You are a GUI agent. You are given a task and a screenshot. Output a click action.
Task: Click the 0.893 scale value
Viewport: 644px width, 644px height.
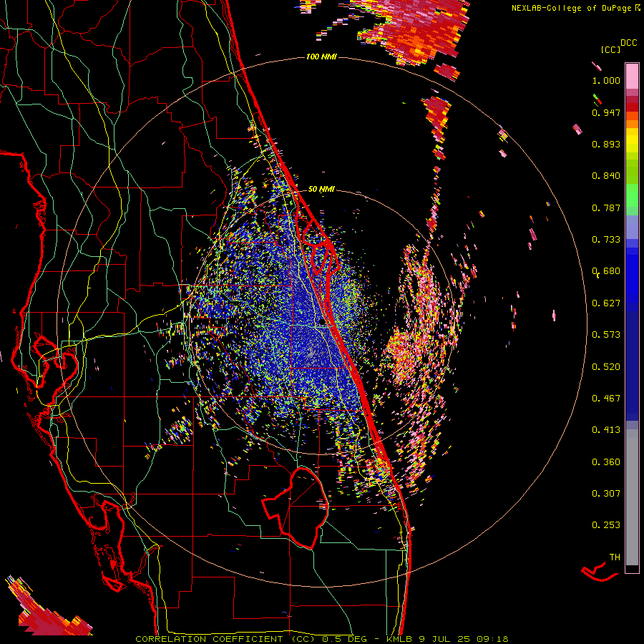(x=606, y=144)
